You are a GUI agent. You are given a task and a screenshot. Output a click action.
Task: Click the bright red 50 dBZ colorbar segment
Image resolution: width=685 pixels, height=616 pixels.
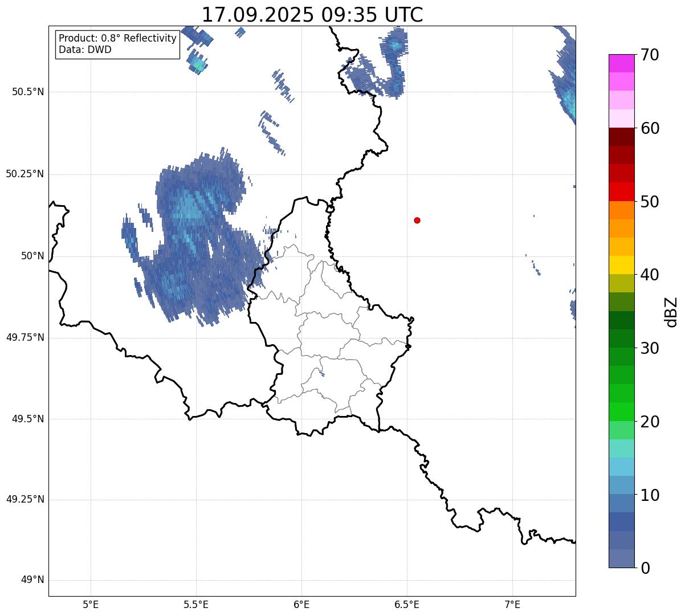(x=622, y=191)
